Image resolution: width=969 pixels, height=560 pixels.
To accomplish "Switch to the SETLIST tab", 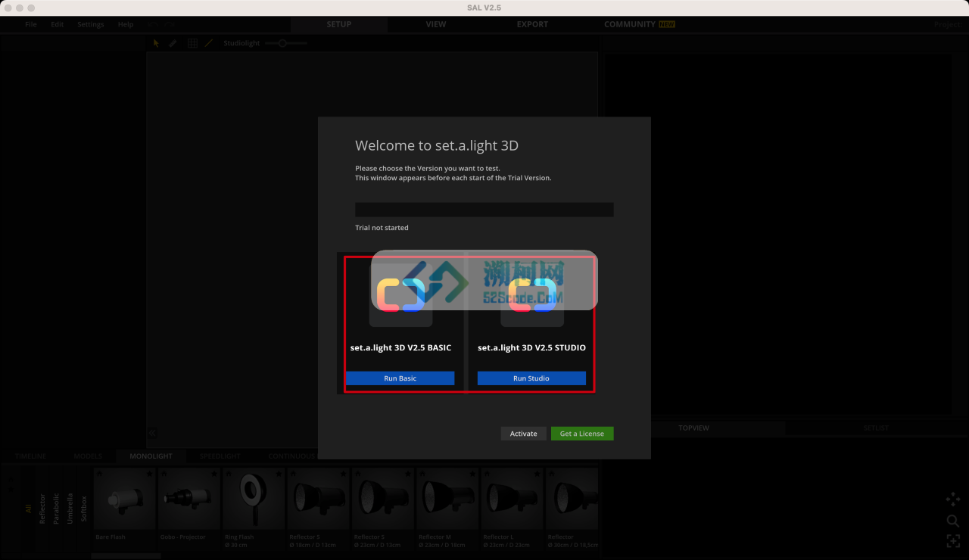I will 877,428.
